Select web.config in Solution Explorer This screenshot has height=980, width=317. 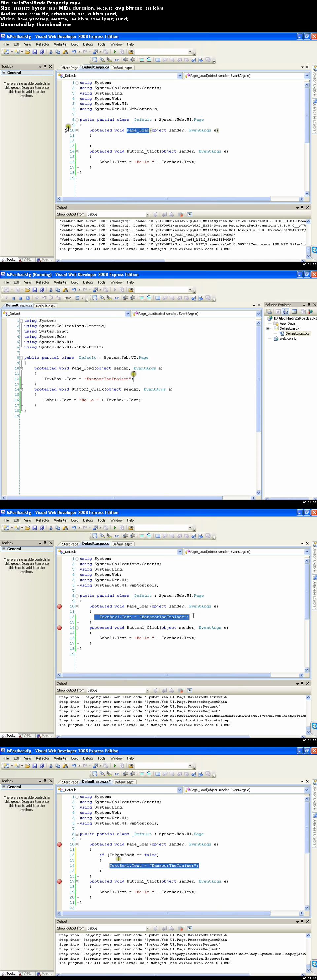(x=288, y=338)
